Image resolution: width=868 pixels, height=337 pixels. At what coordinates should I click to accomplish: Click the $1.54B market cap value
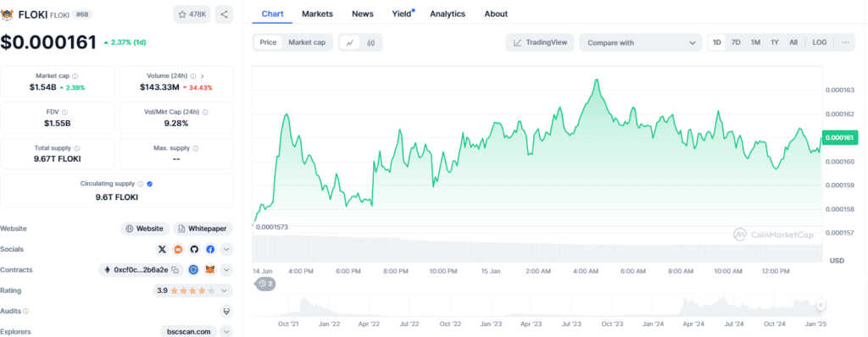coord(42,87)
